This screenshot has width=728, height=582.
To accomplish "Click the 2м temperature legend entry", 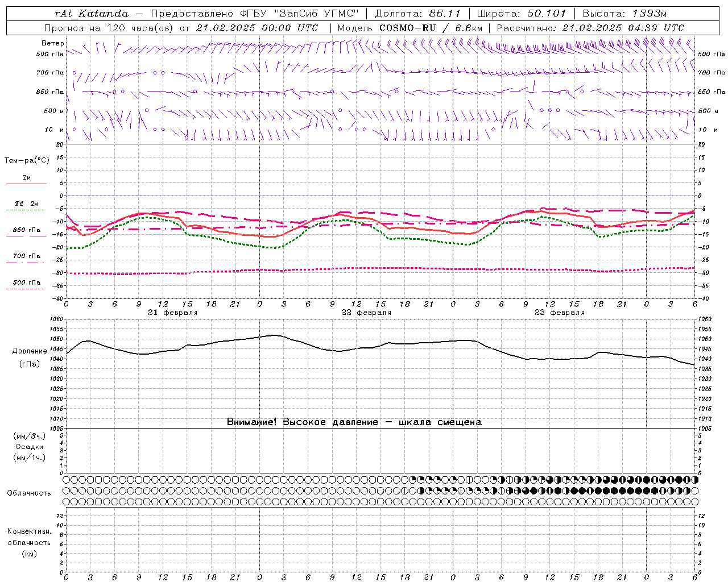I will point(27,177).
